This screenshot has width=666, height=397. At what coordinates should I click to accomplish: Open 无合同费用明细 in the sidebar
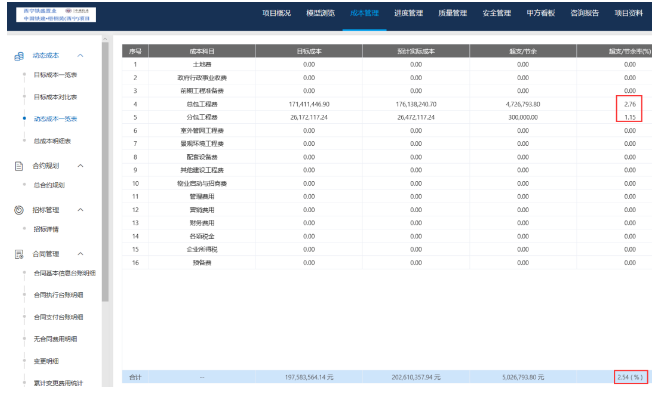coord(55,339)
